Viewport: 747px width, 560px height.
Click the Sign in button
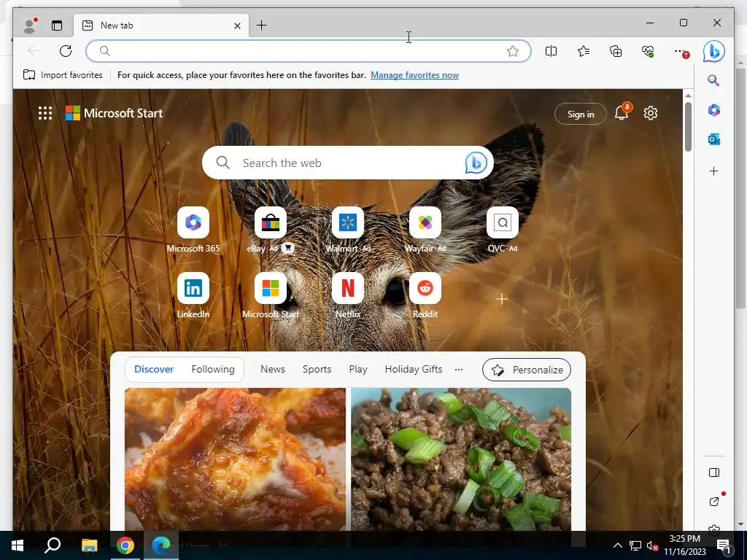click(x=580, y=114)
